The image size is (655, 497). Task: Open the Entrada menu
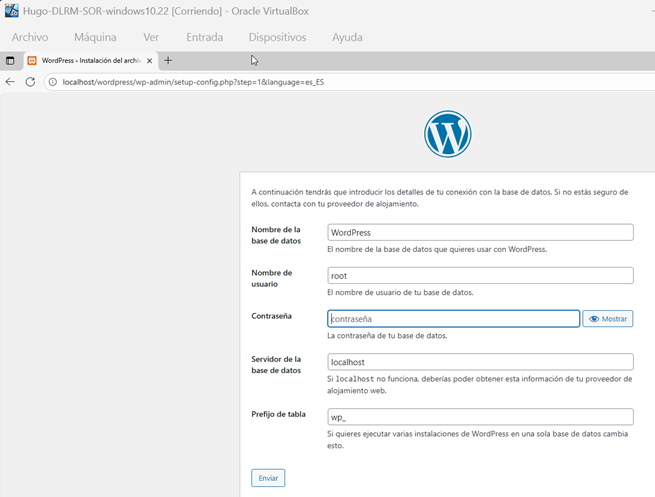[204, 37]
